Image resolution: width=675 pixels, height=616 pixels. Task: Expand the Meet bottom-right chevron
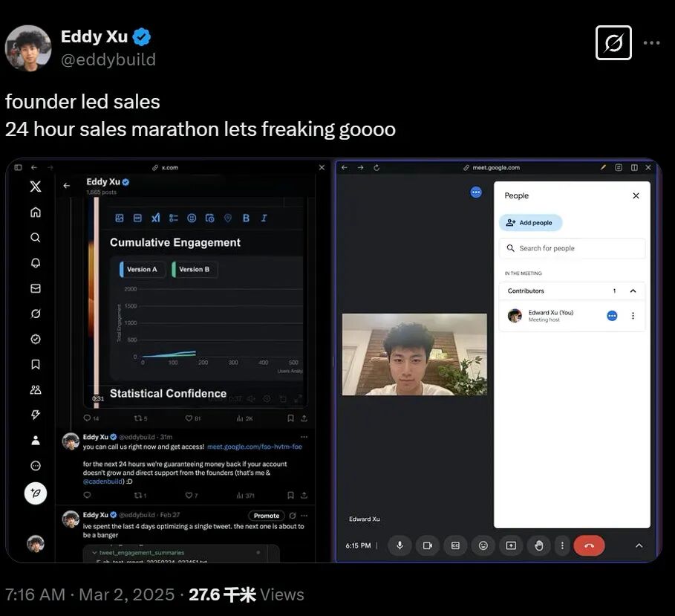pyautogui.click(x=639, y=545)
